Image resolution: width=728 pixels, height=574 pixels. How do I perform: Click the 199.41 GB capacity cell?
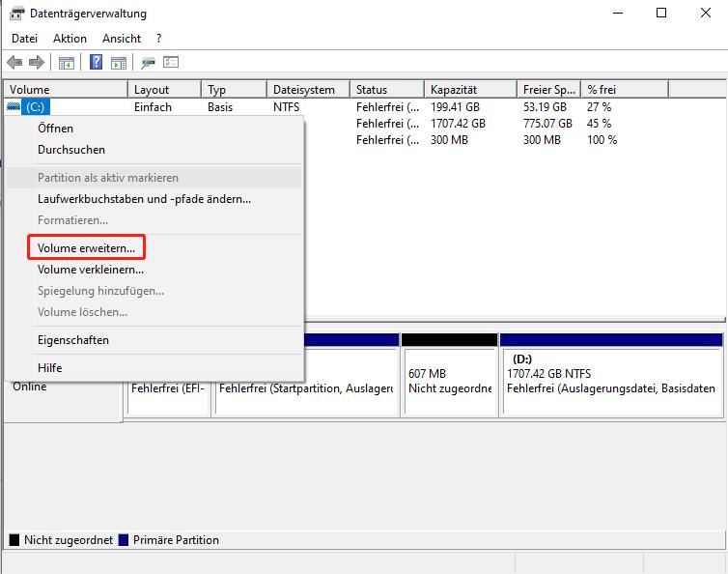click(455, 107)
